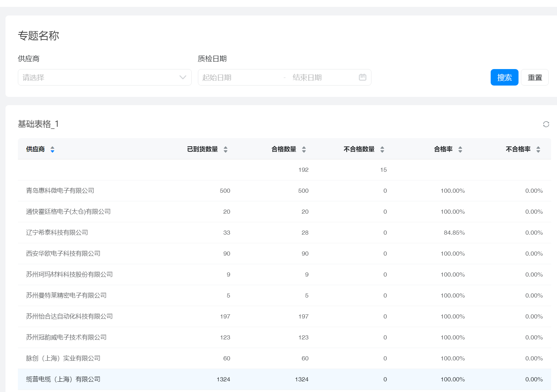Sort by 不合格数量 column arrows
This screenshot has width=557, height=392.
tap(382, 149)
